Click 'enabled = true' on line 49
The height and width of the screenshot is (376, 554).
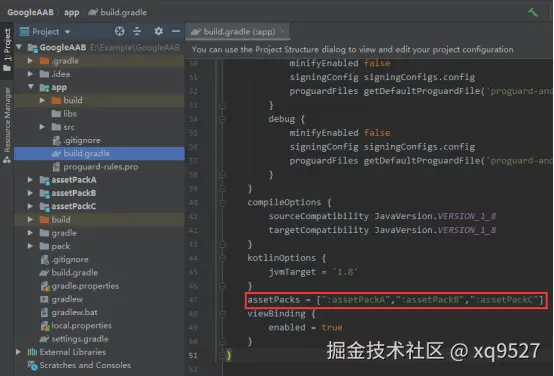[x=305, y=328]
